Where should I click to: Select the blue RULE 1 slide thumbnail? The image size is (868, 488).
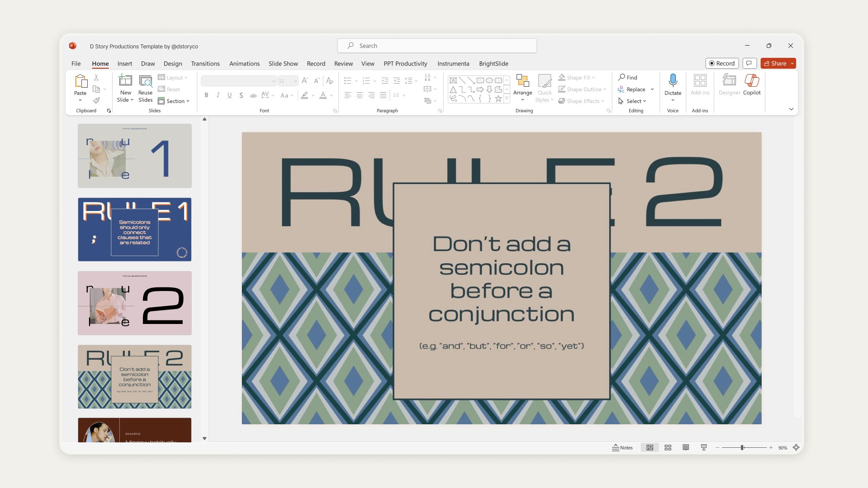tap(135, 230)
